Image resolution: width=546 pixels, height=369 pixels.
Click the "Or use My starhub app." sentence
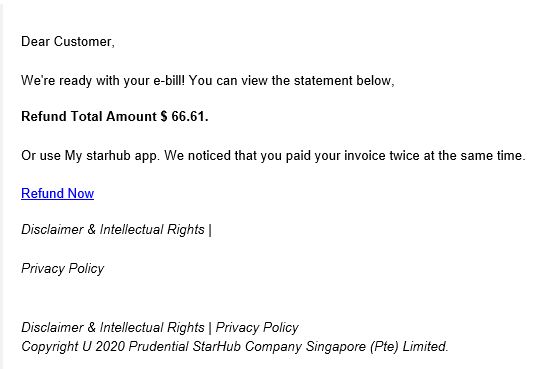pos(91,155)
